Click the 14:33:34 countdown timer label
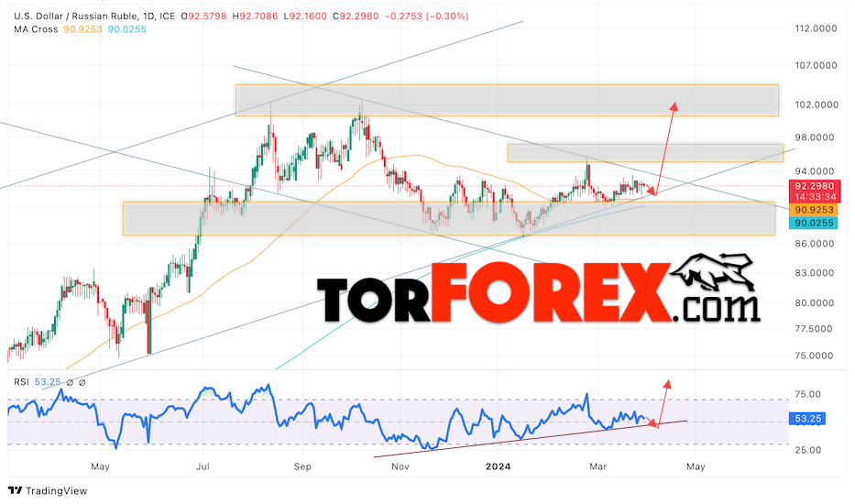This screenshot has width=855, height=504. point(814,197)
